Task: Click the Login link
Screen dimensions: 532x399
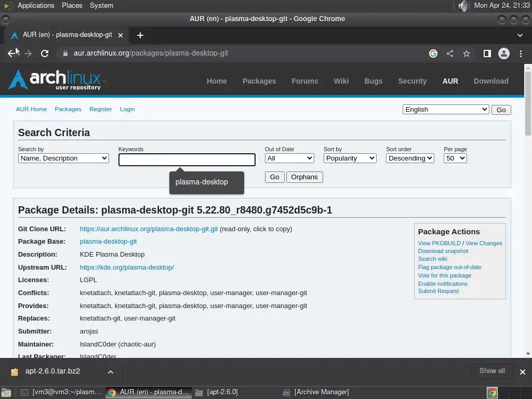Action: (127, 109)
